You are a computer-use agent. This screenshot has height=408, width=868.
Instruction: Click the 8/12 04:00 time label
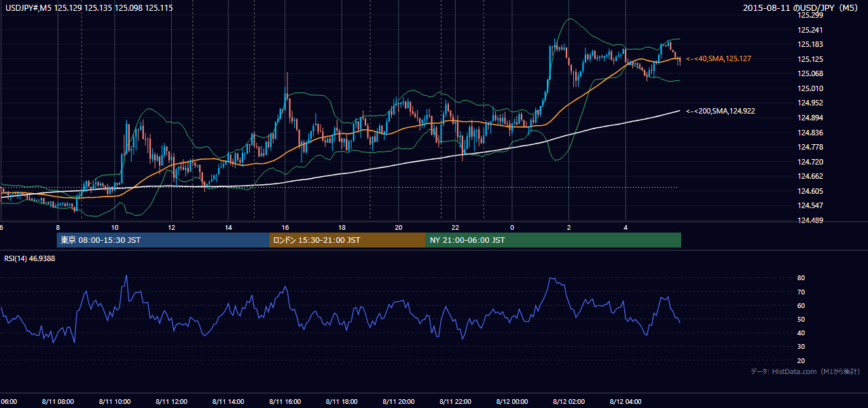(626, 402)
